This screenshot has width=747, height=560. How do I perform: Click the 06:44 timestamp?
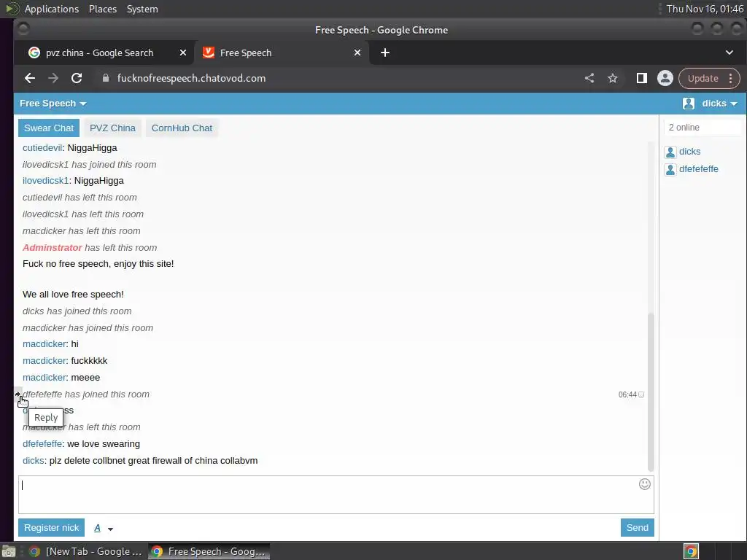tap(627, 394)
